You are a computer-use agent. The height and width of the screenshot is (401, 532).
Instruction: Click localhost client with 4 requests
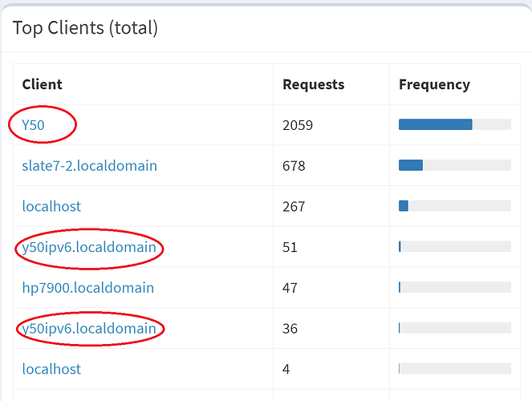[x=51, y=369]
